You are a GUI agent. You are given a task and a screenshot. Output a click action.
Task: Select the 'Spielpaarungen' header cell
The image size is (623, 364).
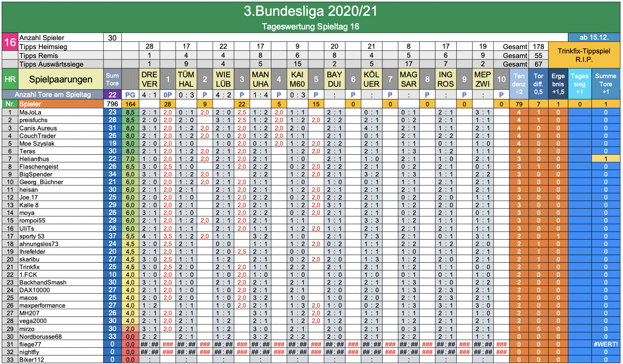(61, 79)
